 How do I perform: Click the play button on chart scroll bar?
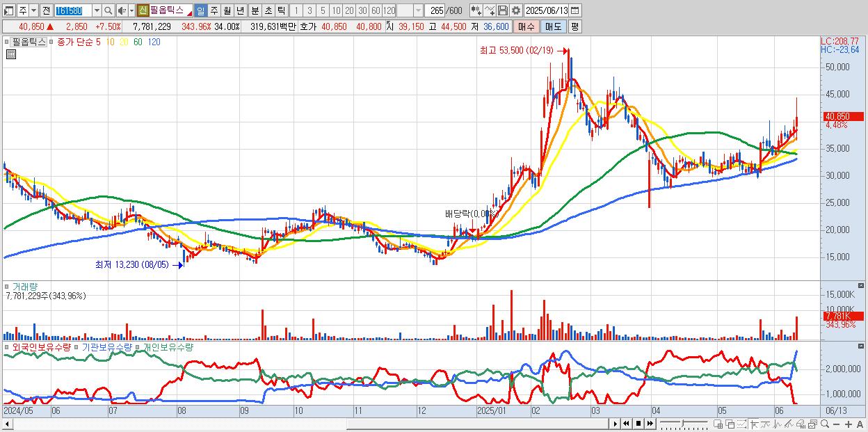[616, 424]
